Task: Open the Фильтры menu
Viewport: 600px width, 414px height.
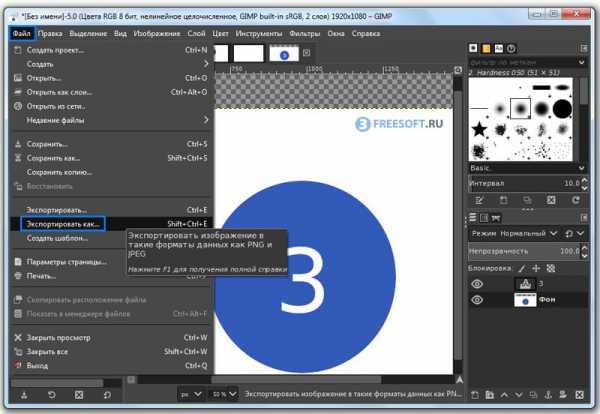Action: [x=305, y=34]
